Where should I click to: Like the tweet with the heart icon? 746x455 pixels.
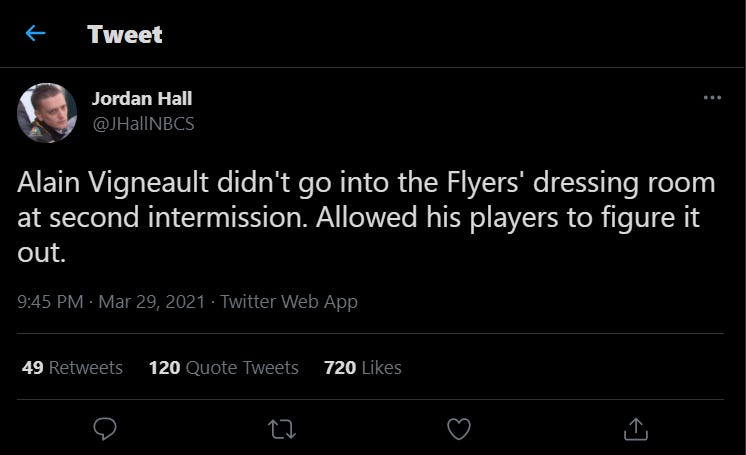[x=458, y=428]
